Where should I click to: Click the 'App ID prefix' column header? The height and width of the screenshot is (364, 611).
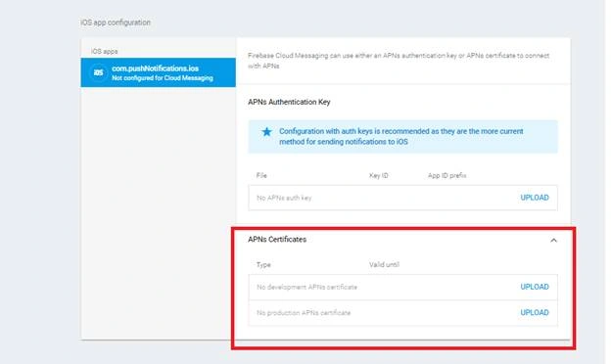[446, 175]
